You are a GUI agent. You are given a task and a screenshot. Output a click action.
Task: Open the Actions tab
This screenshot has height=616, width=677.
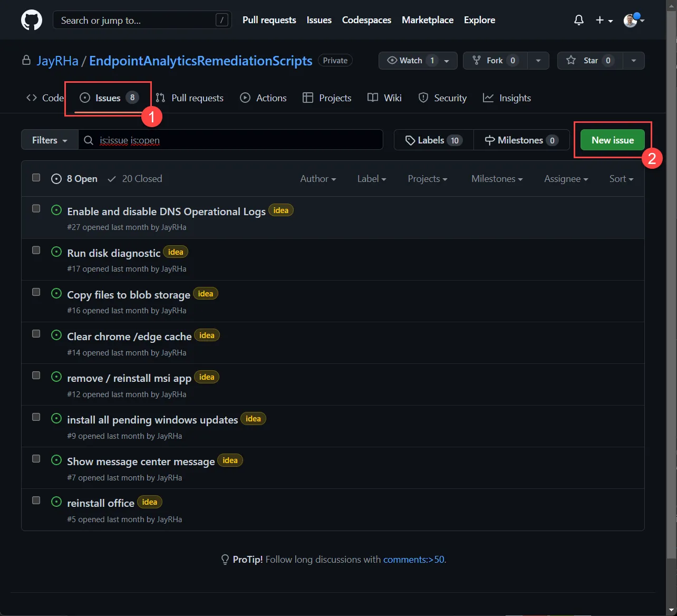[263, 98]
